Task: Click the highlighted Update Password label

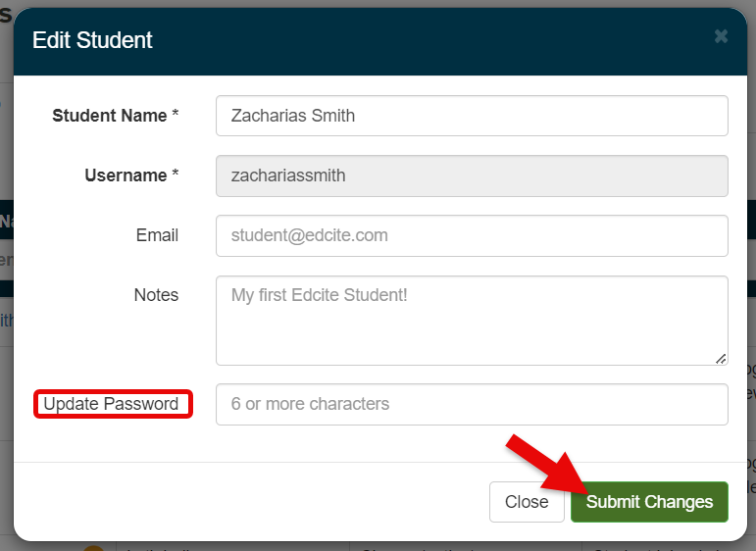Action: [111, 404]
